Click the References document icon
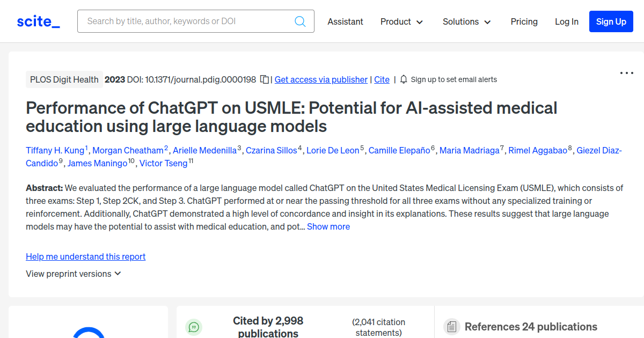Screen dimensions: 644x338 pyautogui.click(x=452, y=327)
